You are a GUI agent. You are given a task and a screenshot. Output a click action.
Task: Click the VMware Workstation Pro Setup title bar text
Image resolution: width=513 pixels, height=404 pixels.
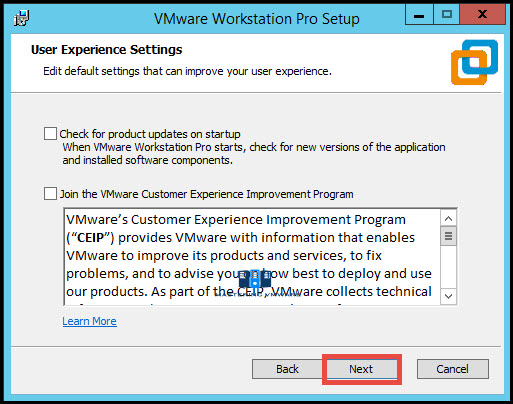(x=257, y=19)
